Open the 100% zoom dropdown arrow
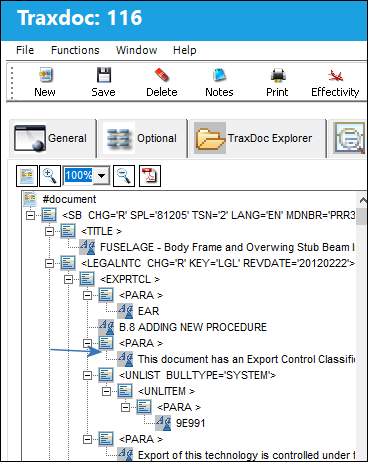The image size is (368, 462). (101, 175)
